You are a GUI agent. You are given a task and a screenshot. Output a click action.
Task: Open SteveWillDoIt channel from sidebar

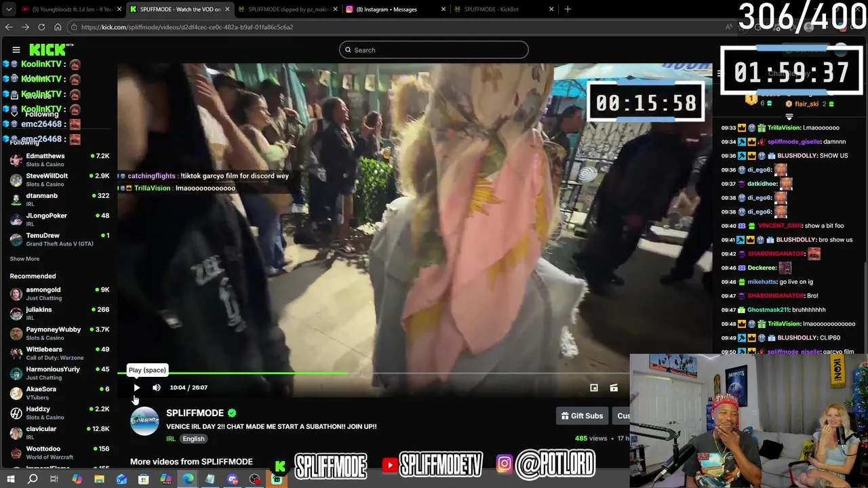[60, 180]
